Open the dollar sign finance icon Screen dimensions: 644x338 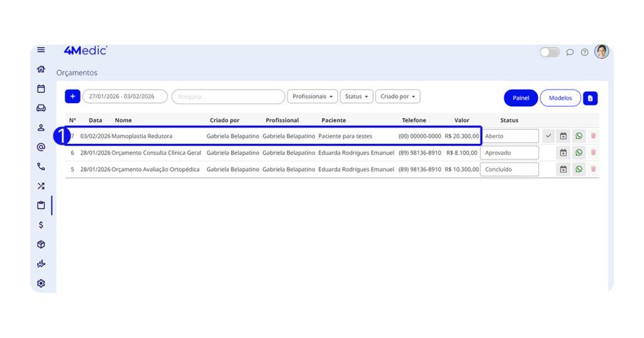41,225
